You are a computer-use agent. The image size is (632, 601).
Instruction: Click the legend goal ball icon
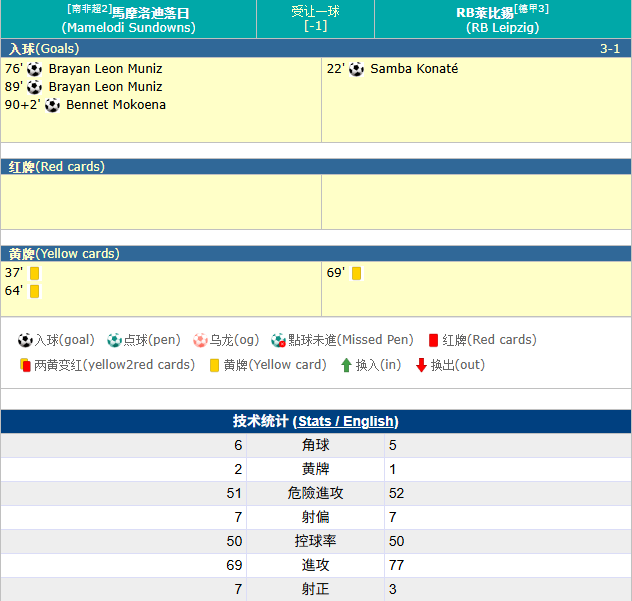25,340
